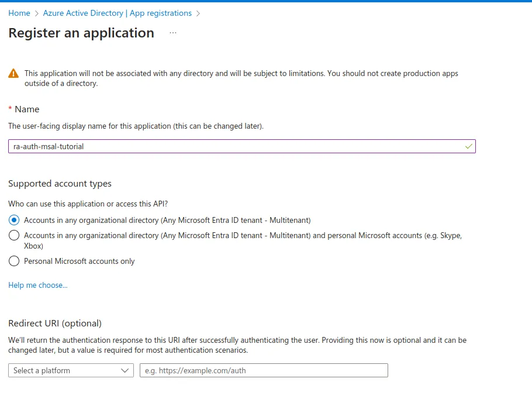Click the warning triangle icon
Screen dimensions: 532x406
point(13,74)
